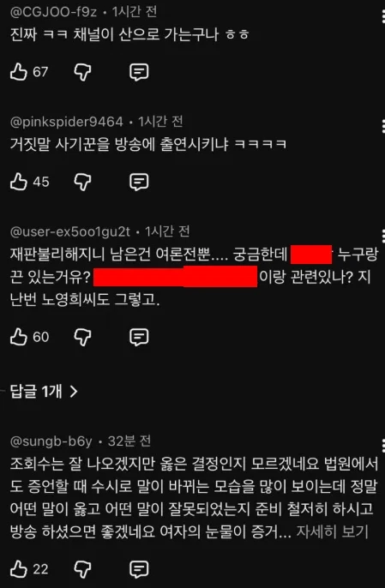385x588 pixels.
Task: Open options menu for @pinkspider9464 comment
Action: tap(382, 126)
